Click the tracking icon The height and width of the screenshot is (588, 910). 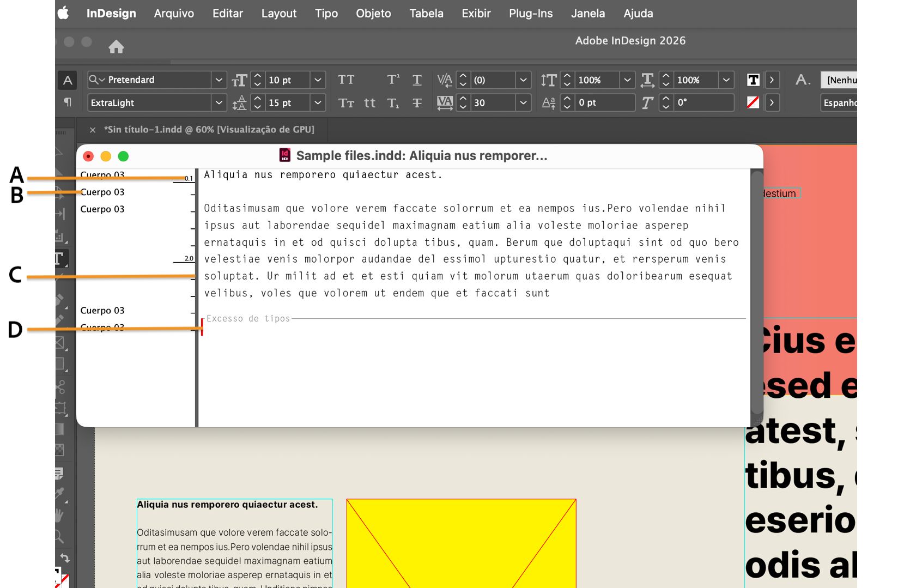pyautogui.click(x=445, y=102)
